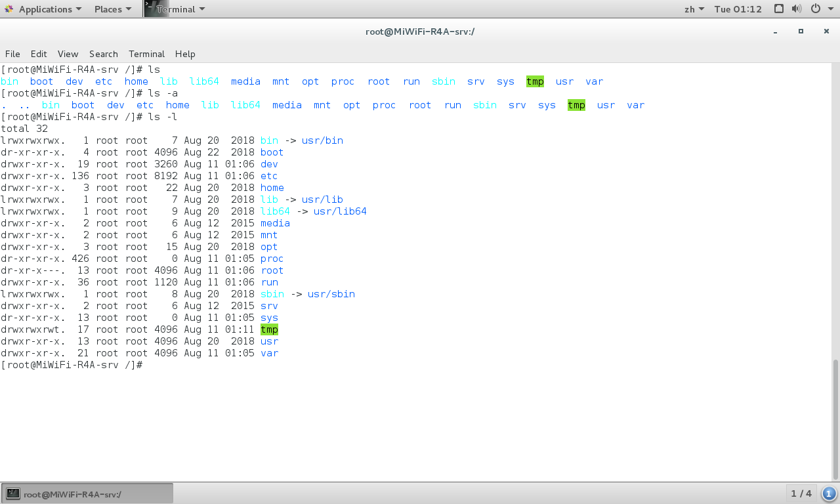This screenshot has width=840, height=504.
Task: Click the volume speaker icon in top panel
Action: coord(797,9)
